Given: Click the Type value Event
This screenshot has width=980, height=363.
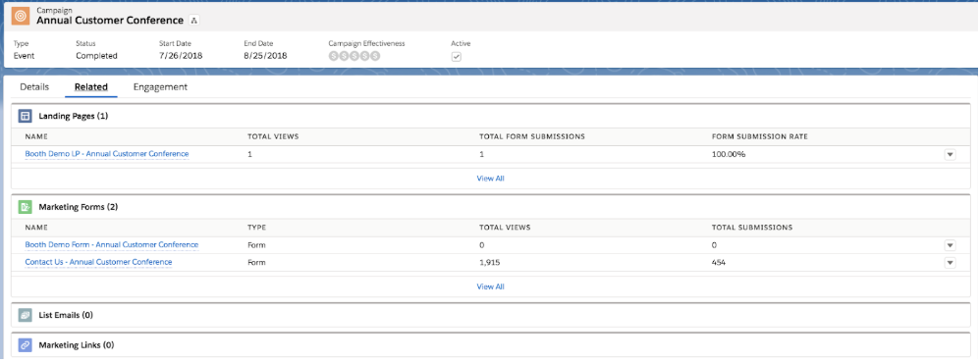Looking at the screenshot, I should 24,56.
